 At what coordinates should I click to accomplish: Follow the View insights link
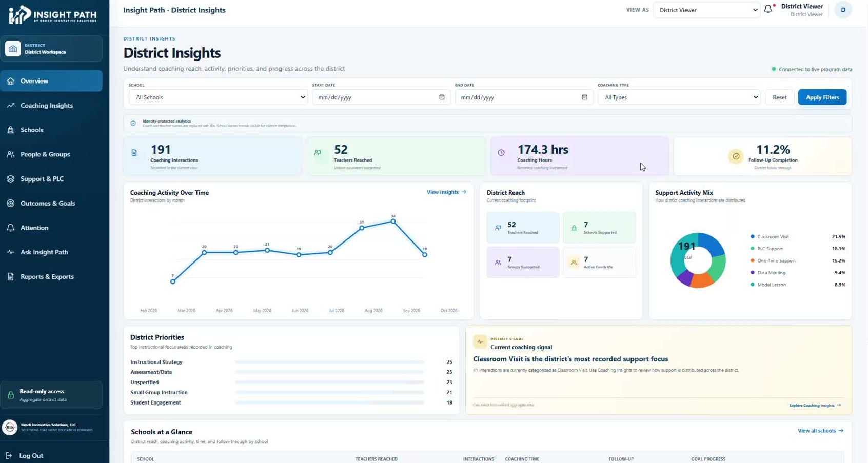click(446, 192)
